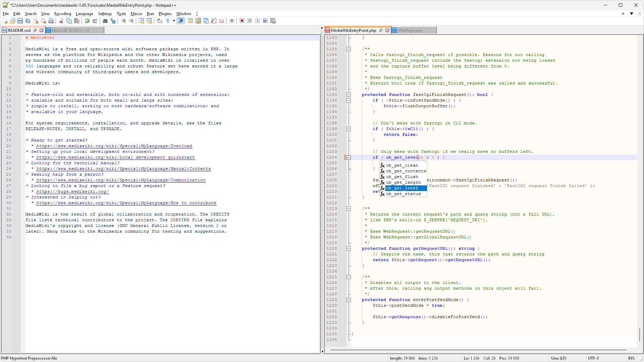Undo the last edit with the undo arrow
The height and width of the screenshot is (362, 644).
point(87,21)
